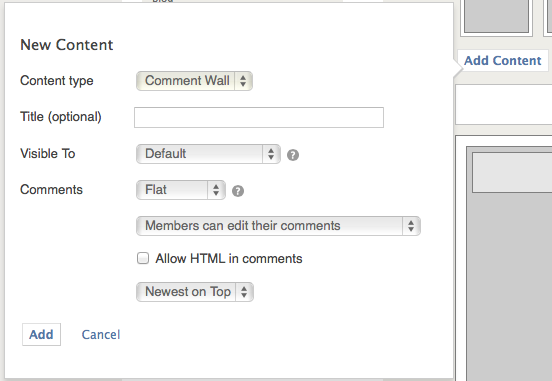Click the help icon beside Comments dropdown

(x=238, y=191)
